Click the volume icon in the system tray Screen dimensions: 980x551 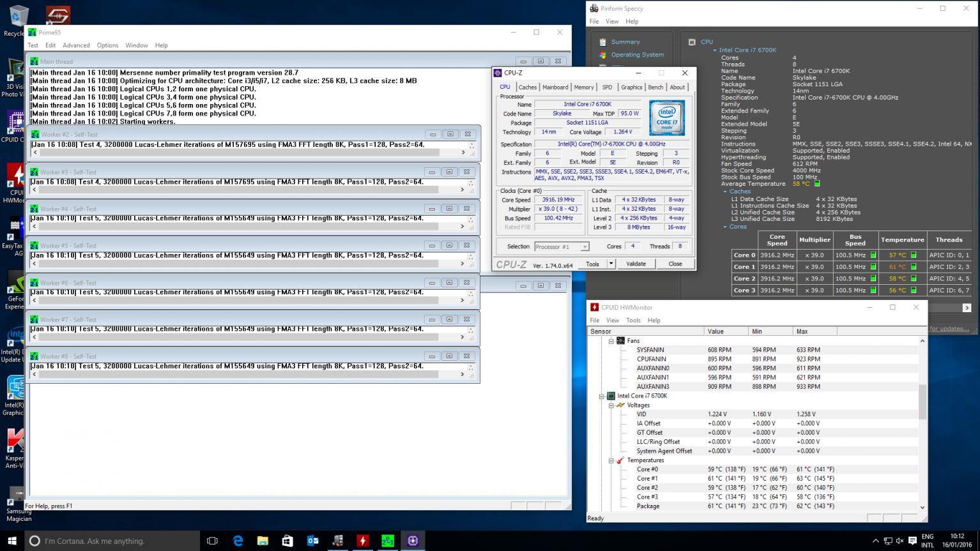pos(901,541)
